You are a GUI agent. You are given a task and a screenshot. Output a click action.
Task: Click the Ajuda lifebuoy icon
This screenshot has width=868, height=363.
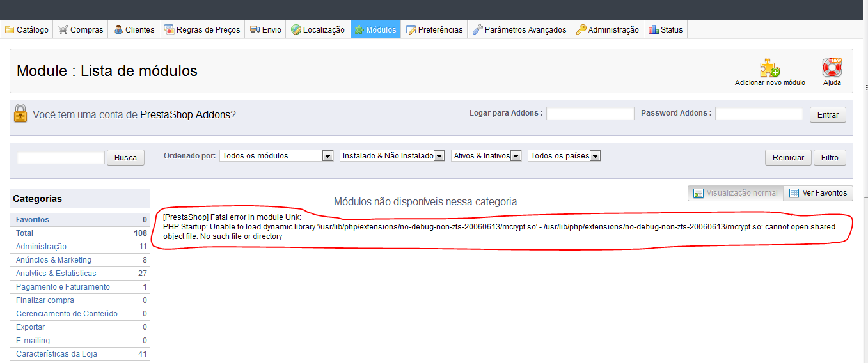coord(832,67)
